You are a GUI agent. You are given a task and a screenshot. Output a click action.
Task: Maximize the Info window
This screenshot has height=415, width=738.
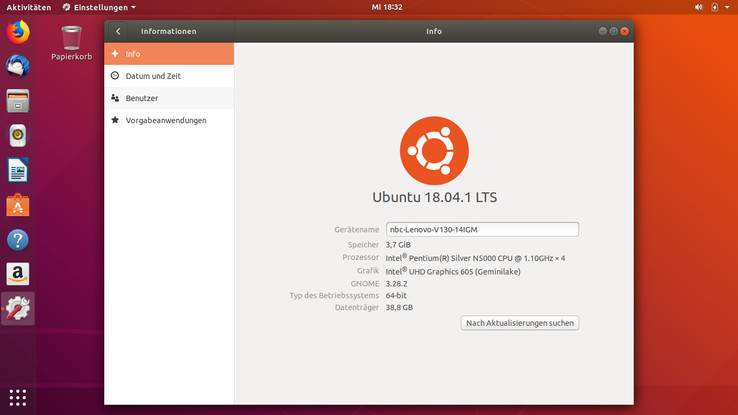(613, 31)
